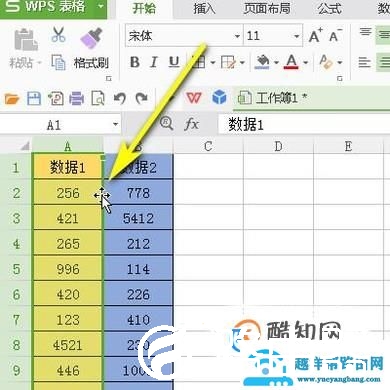Click the Paste clipboard icon

[26, 40]
